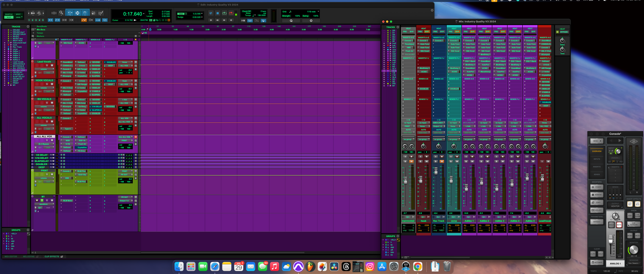
Task: Open the Console MENU dropdown
Action: 597,141
